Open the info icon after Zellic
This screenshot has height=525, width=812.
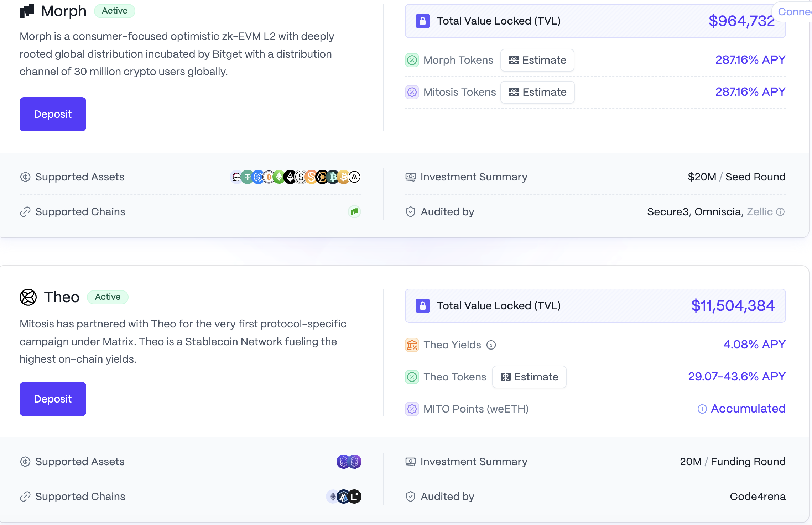click(780, 212)
